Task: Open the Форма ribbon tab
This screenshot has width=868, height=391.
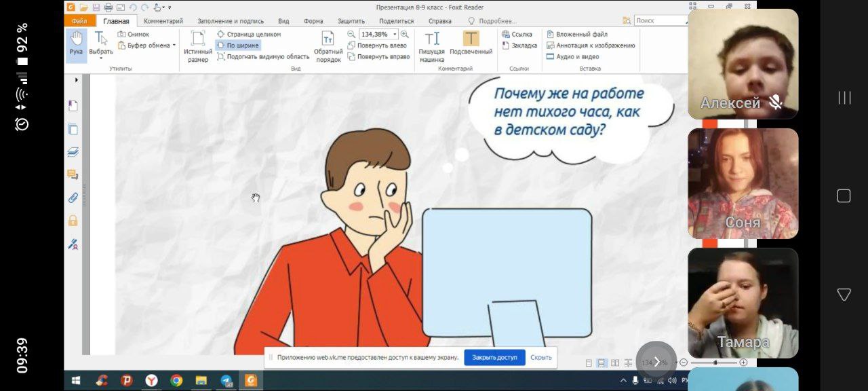Action: click(313, 21)
